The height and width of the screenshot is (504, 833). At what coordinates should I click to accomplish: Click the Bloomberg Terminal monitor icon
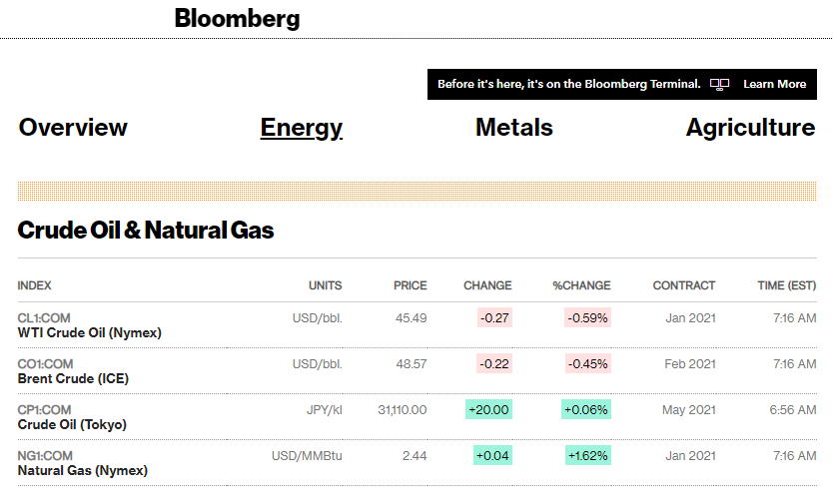719,85
